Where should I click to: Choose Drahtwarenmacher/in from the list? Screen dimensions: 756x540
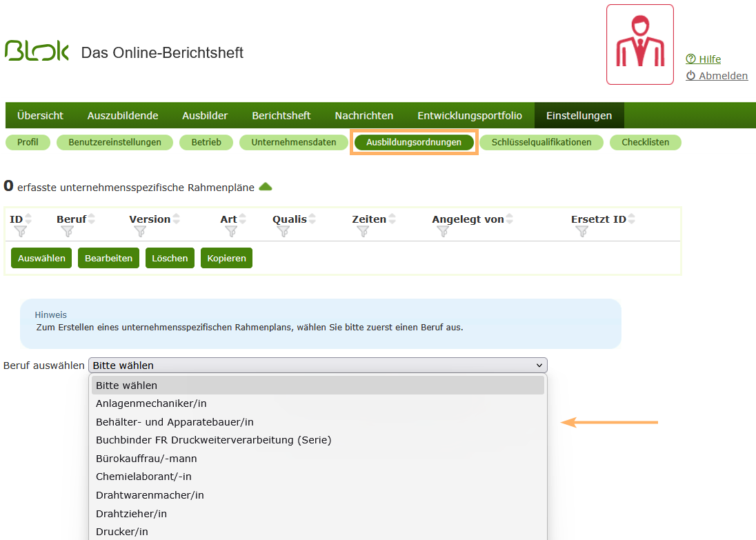click(x=318, y=495)
